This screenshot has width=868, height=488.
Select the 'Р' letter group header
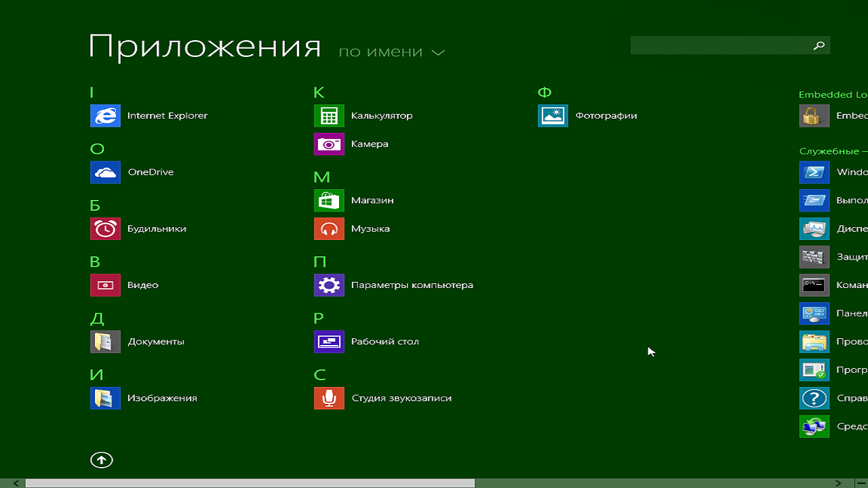(319, 318)
